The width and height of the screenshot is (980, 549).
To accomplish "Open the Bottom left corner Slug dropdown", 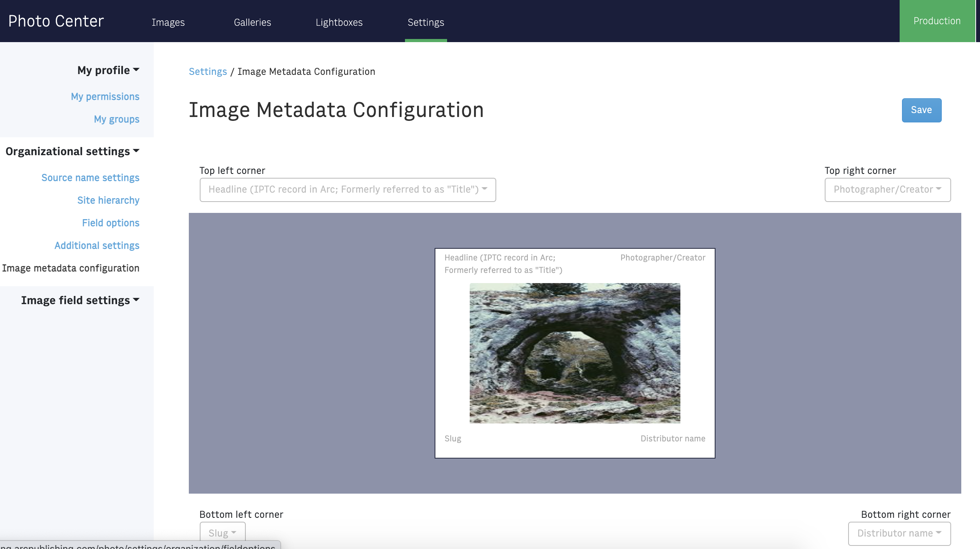I will 222,533.
